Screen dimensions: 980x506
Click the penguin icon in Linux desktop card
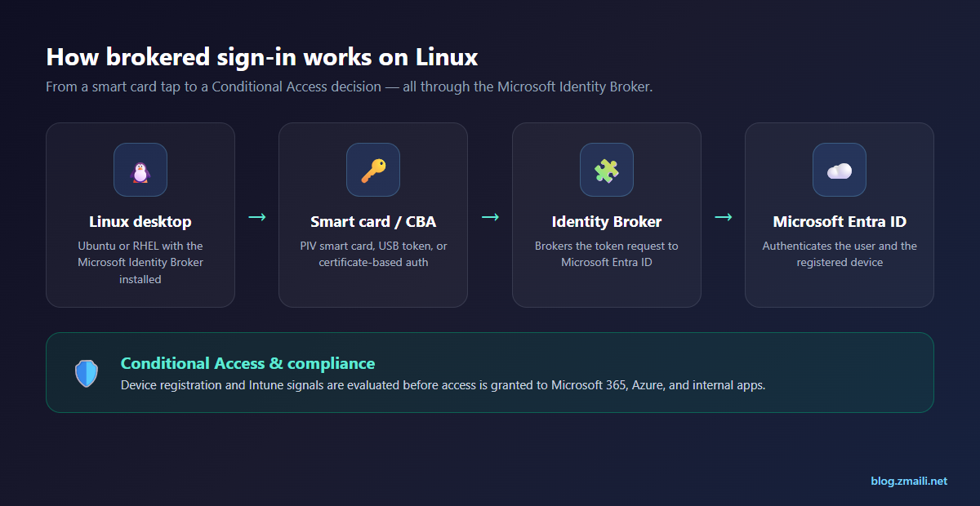140,170
